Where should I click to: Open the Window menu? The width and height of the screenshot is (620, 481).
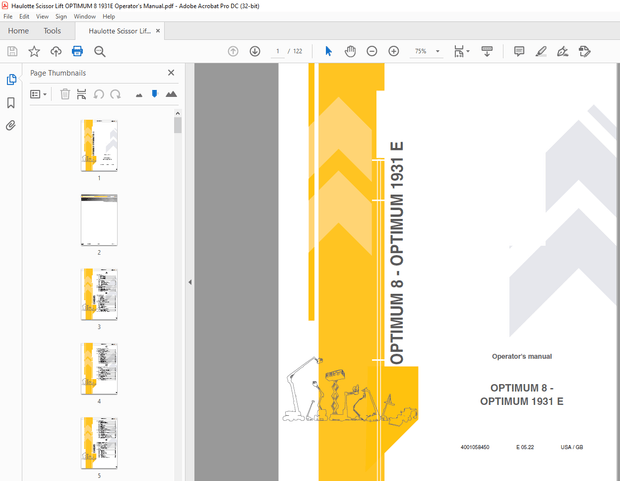click(85, 17)
